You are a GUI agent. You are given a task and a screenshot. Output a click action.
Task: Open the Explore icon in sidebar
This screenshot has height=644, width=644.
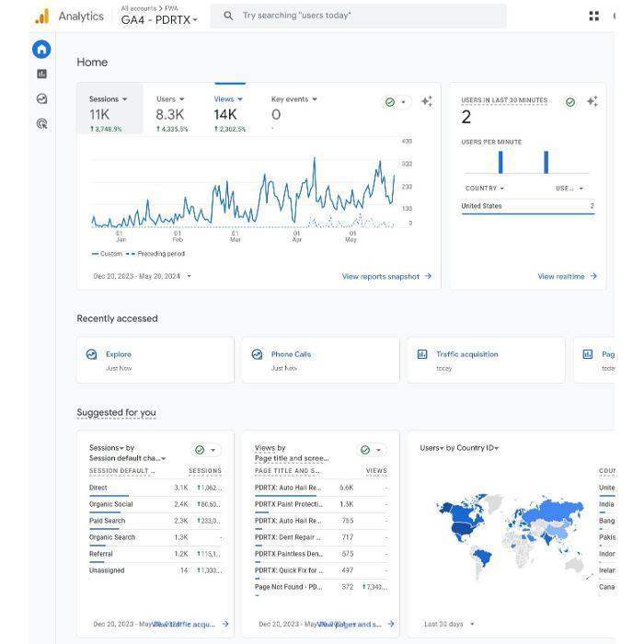41,98
